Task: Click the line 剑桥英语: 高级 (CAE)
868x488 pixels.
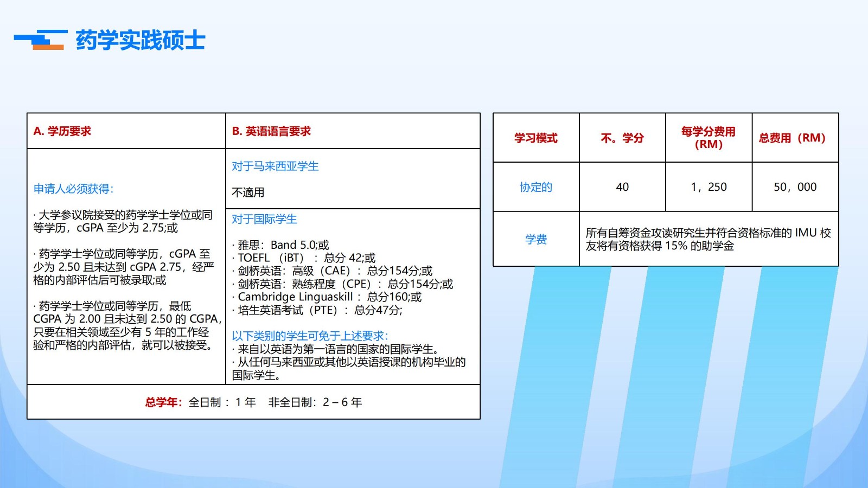Action: 332,271
